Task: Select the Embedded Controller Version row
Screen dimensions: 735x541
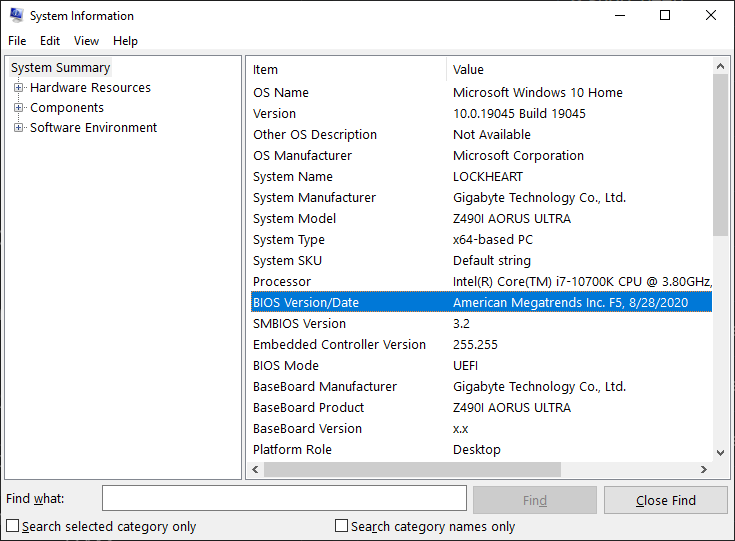Action: (x=481, y=345)
